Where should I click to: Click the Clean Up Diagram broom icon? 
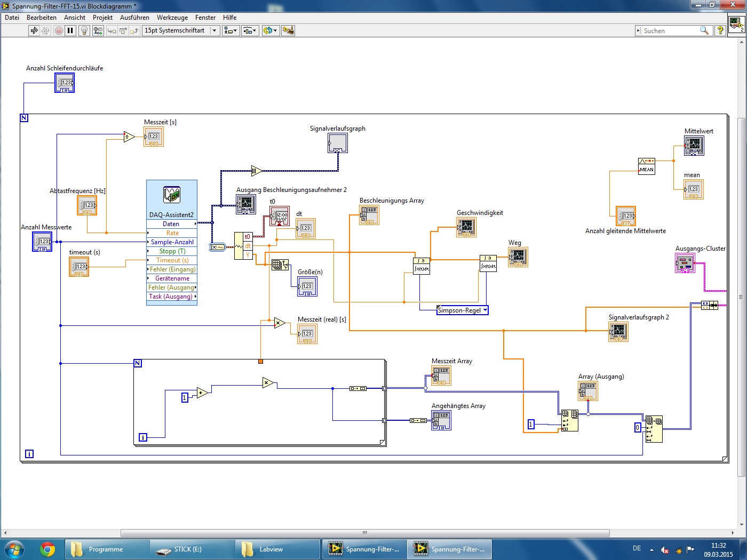pos(288,30)
